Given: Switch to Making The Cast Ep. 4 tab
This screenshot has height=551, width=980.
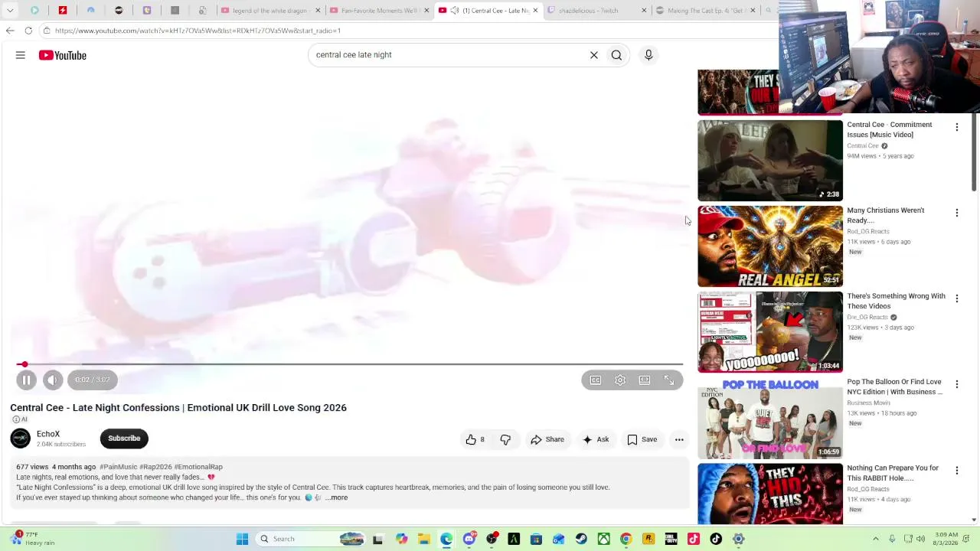Looking at the screenshot, I should (704, 11).
